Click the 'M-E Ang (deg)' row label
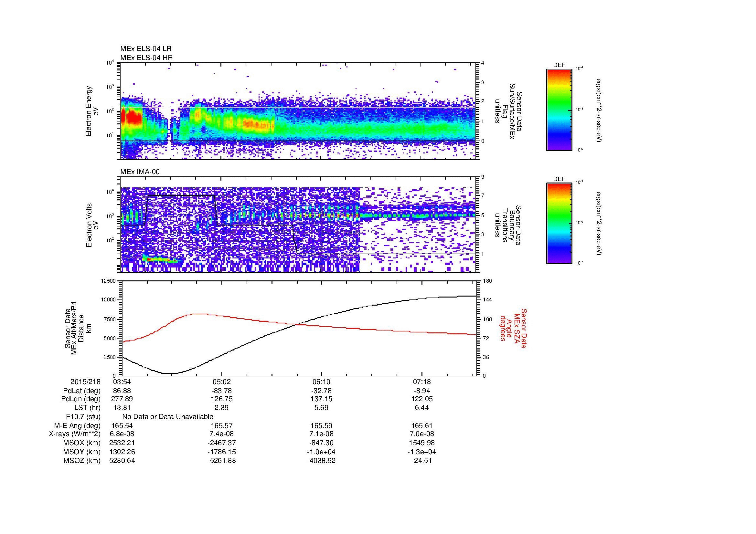This screenshot has height=534, width=756. pos(77,426)
